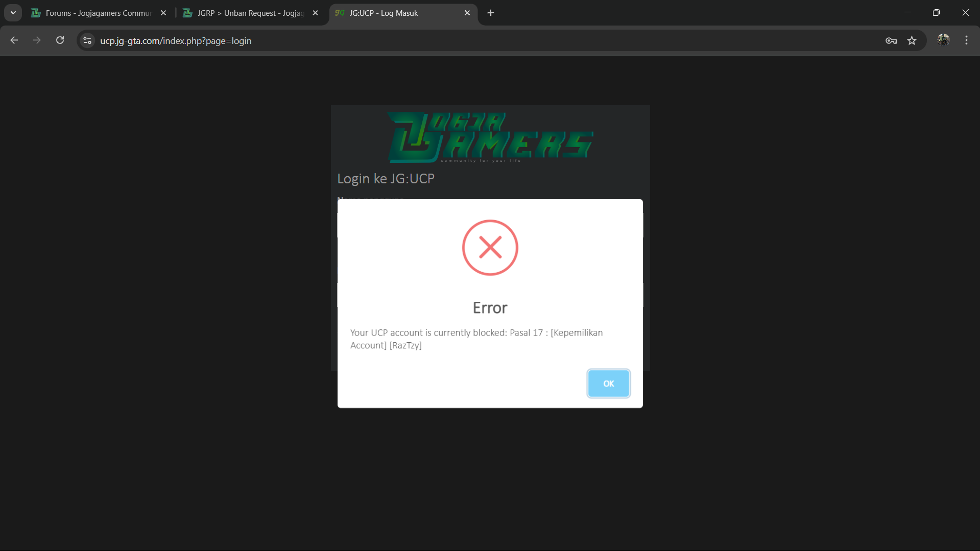The height and width of the screenshot is (551, 980).
Task: Click the address bar URL
Action: 176,41
